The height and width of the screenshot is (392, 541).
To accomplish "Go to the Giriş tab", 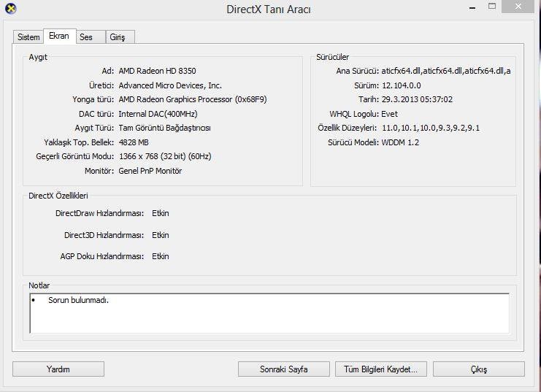I will click(117, 37).
